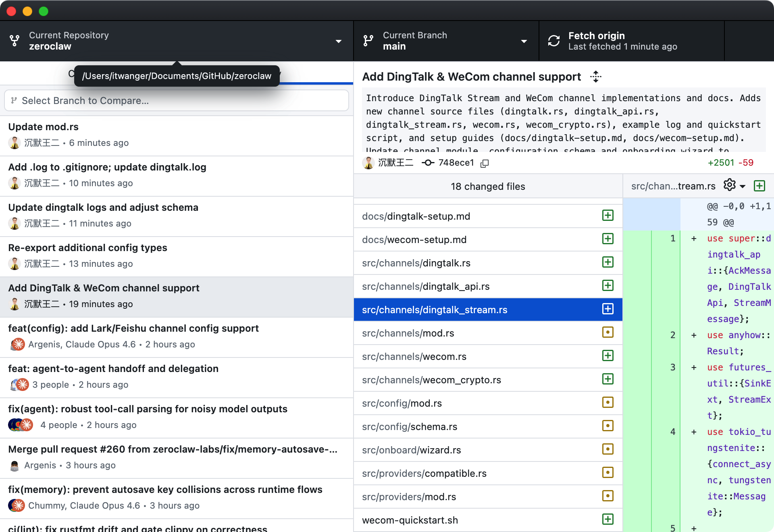This screenshot has width=774, height=532.
Task: Click the expand commit summary icon
Action: point(595,77)
